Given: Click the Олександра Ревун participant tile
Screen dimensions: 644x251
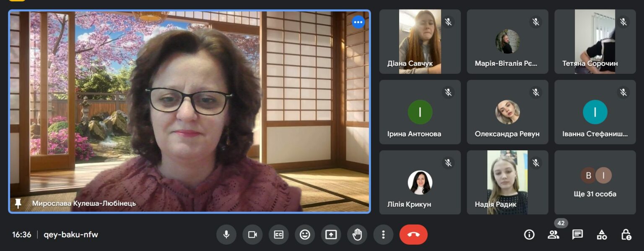Looking at the screenshot, I should [x=508, y=112].
